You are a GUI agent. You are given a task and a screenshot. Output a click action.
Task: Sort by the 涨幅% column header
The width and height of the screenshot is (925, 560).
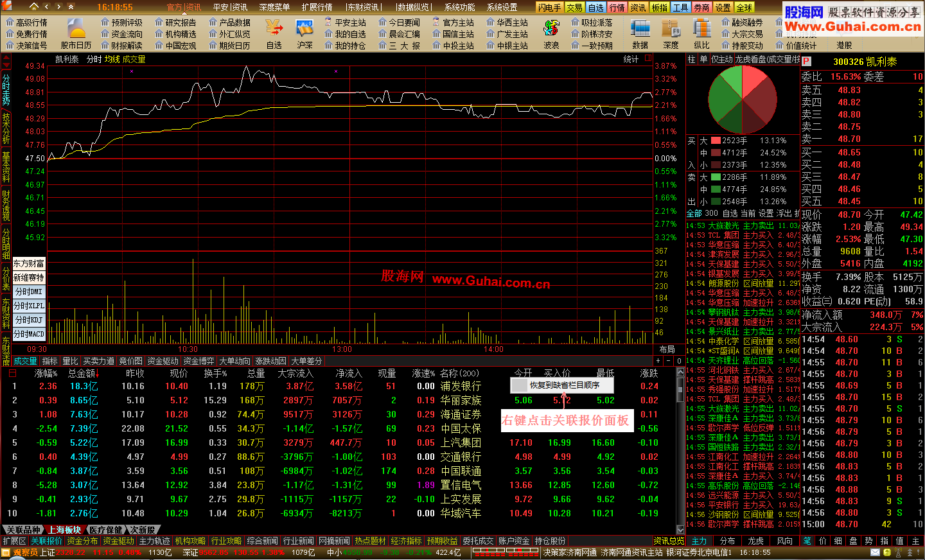pyautogui.click(x=46, y=373)
